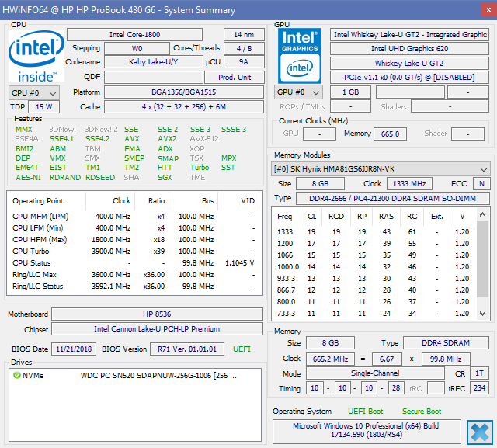Click the Single-Channel mode field
Image resolution: width=497 pixels, height=448 pixels.
(x=375, y=373)
